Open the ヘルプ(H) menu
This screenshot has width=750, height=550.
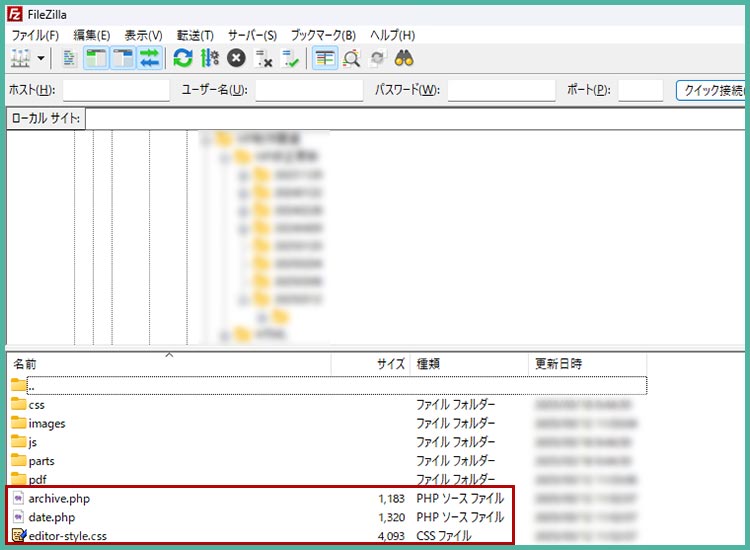392,35
